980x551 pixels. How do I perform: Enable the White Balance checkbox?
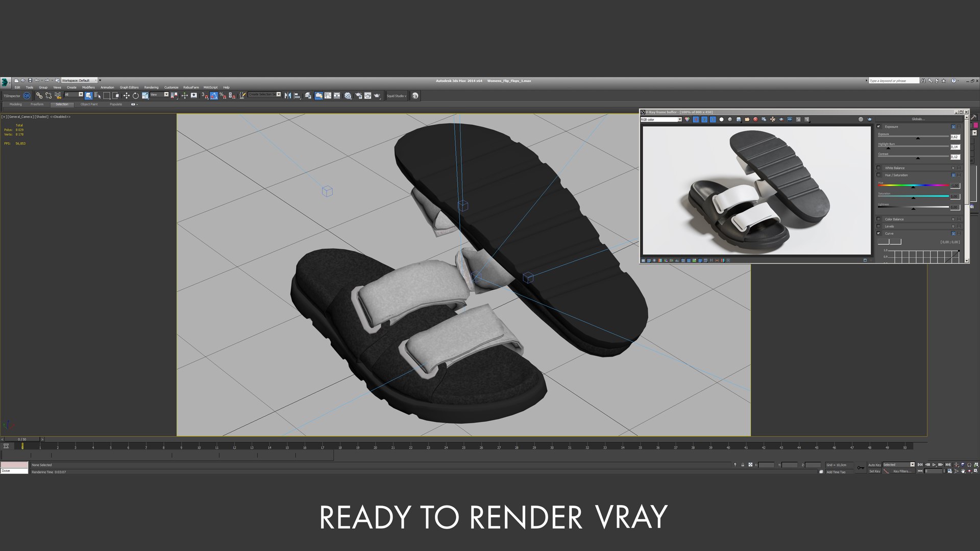pos(878,168)
